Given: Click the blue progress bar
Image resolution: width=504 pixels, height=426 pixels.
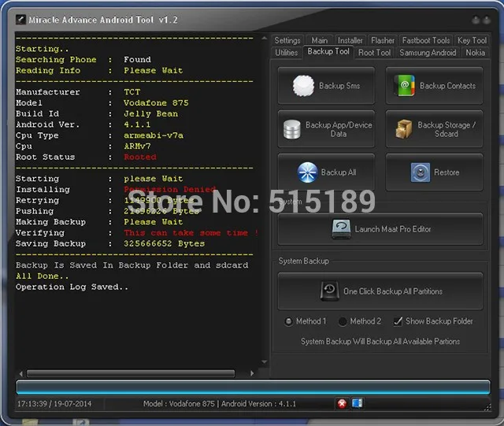Looking at the screenshot, I should pyautogui.click(x=253, y=387).
